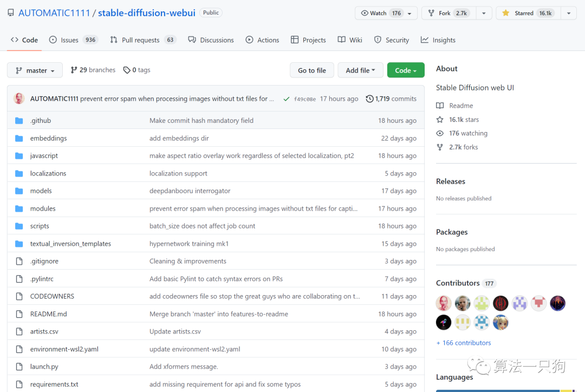Switch to the Pull requests tab
This screenshot has height=392, width=585.
tap(143, 40)
